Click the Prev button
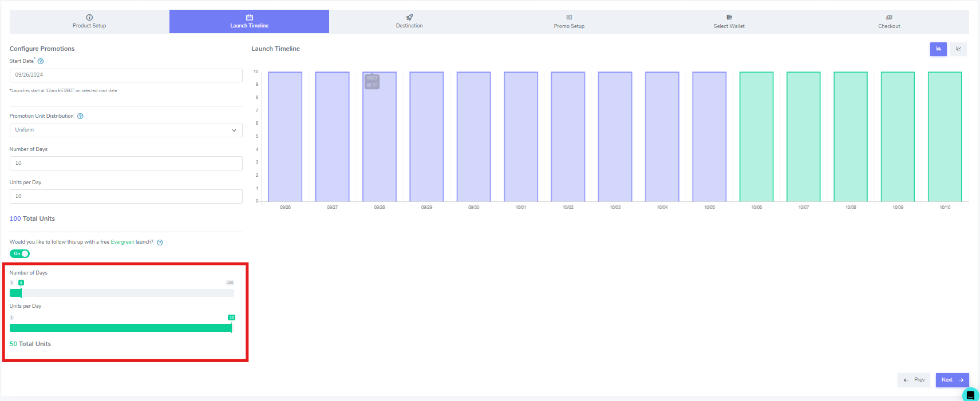This screenshot has width=980, height=401. tap(914, 380)
